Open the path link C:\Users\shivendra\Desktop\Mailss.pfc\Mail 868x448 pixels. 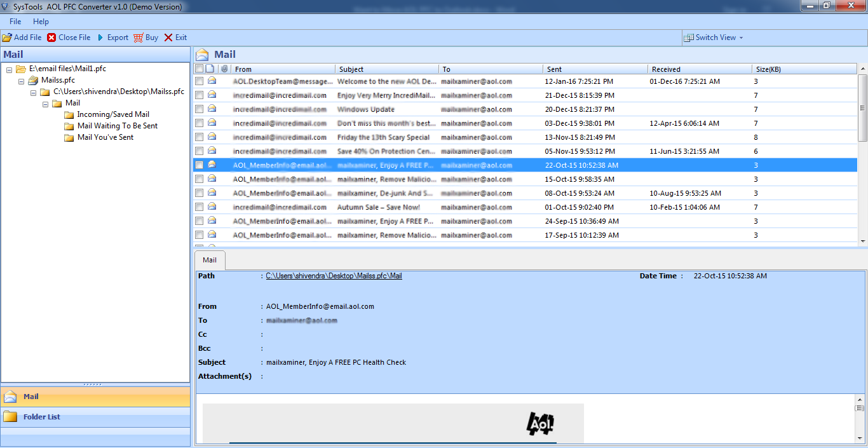pyautogui.click(x=334, y=276)
